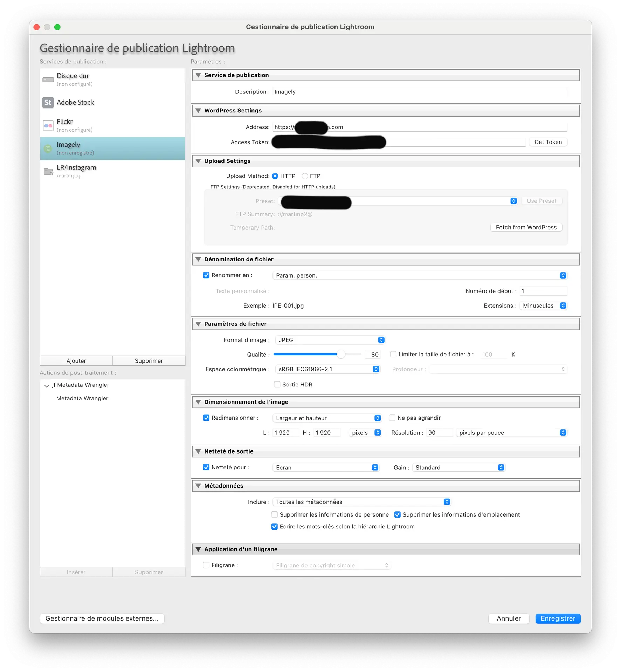The width and height of the screenshot is (621, 672).
Task: Collapse the WordPress Settings section triangle
Action: [198, 111]
